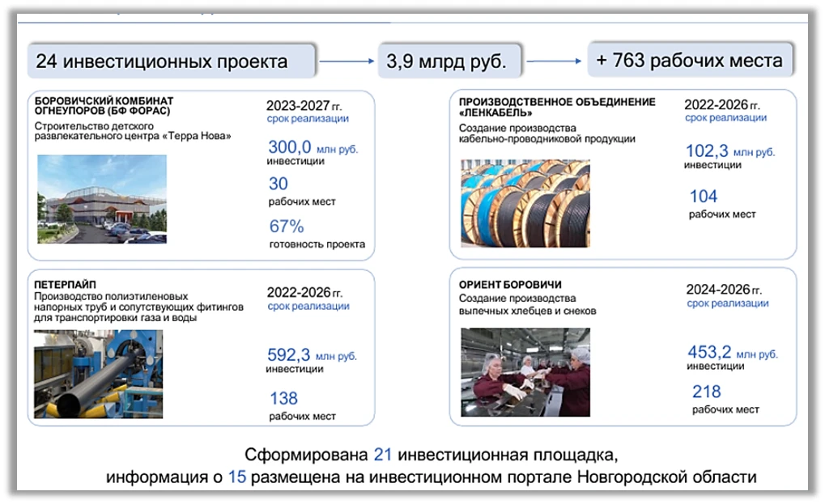Click the '104' jobs number
Screen dimensions: 825x504
[704, 196]
